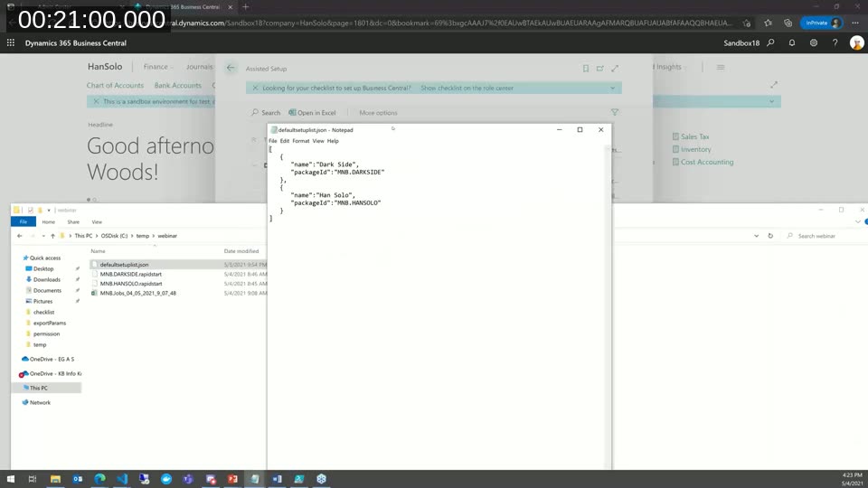
Task: Open Visual Studio Code from taskbar
Action: coord(122,479)
